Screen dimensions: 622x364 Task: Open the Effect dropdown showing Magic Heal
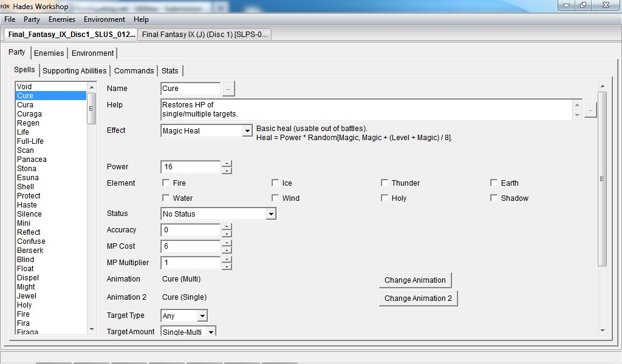pyautogui.click(x=247, y=131)
